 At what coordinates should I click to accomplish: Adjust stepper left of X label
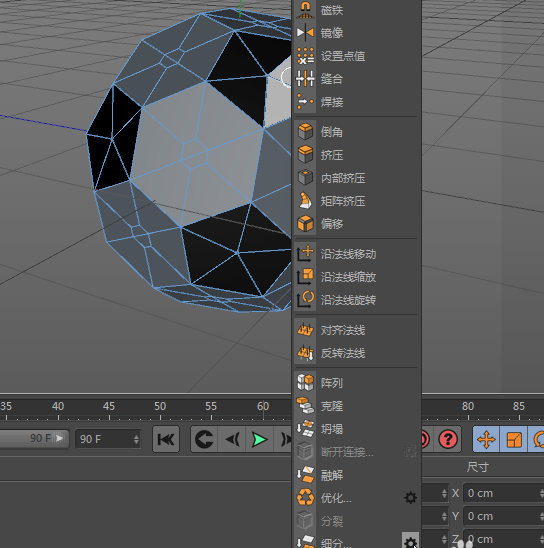click(444, 493)
